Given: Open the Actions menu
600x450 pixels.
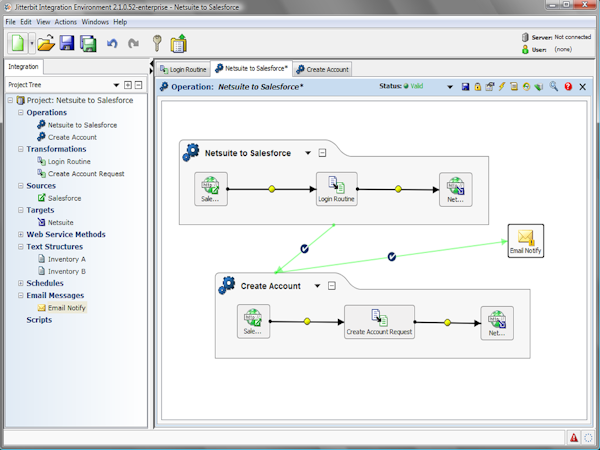Looking at the screenshot, I should pyautogui.click(x=65, y=22).
